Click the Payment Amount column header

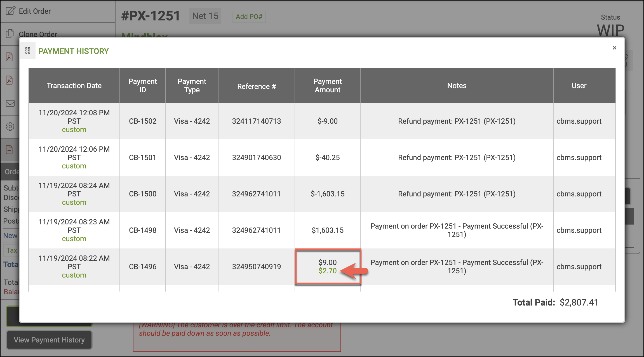point(327,86)
